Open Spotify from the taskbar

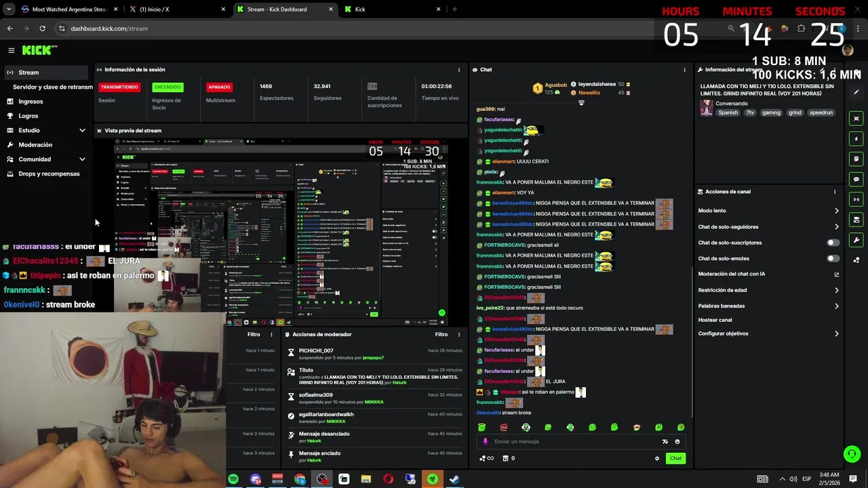233,479
